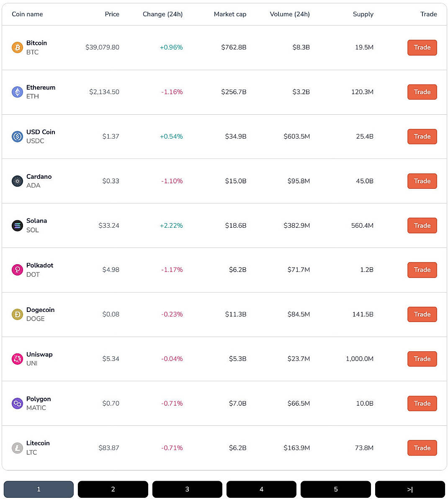Screen dimensions: 448x502
Task: Select the USD Coin logo
Action: [17, 136]
